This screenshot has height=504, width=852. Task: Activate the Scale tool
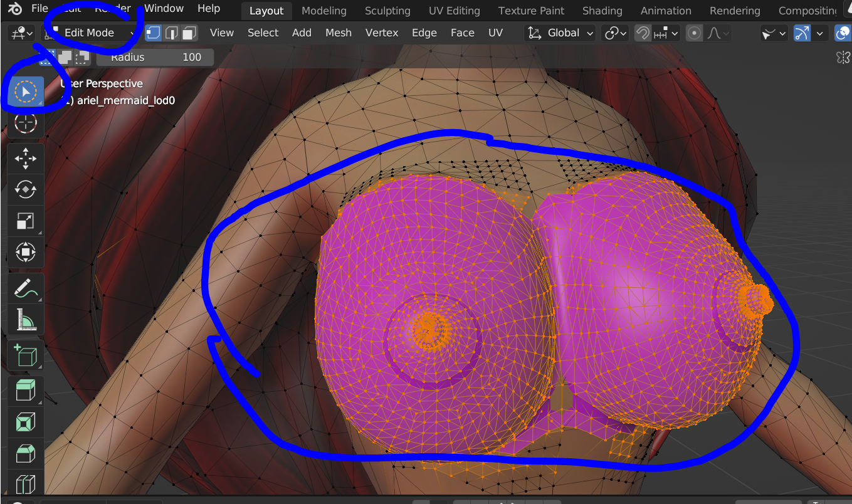[26, 221]
